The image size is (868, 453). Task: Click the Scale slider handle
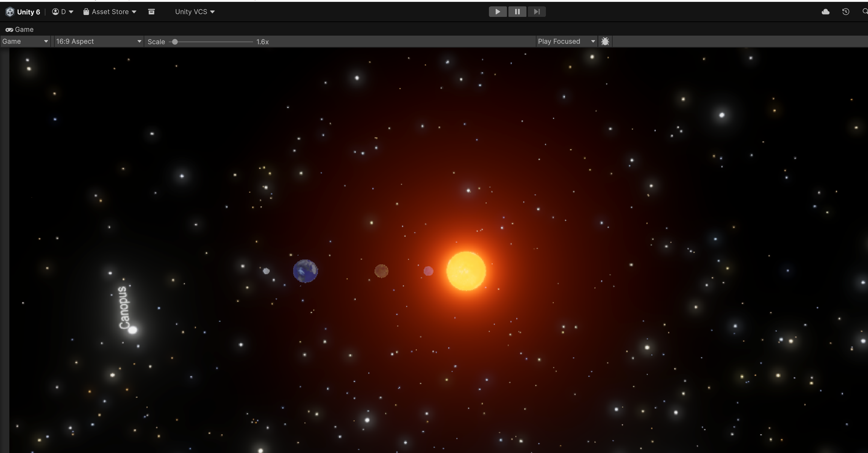pyautogui.click(x=175, y=42)
